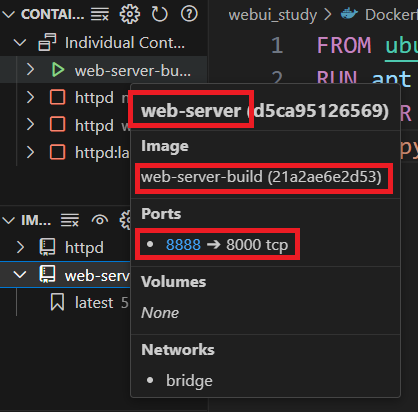This screenshot has height=412, width=418.
Task: Click line number 1 in the gutter
Action: coord(277,45)
